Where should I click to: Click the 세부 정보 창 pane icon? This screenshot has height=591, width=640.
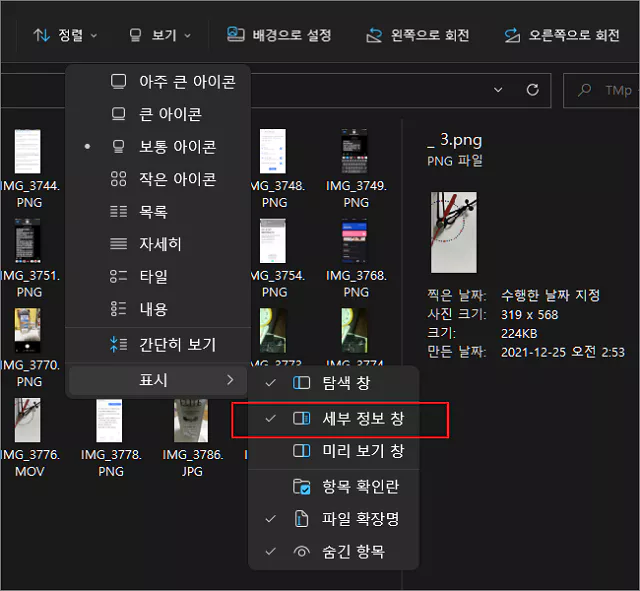pyautogui.click(x=302, y=418)
